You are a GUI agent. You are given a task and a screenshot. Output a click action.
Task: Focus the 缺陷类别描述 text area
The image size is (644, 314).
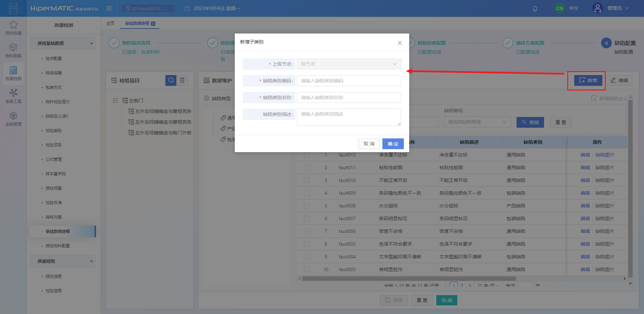click(x=349, y=117)
